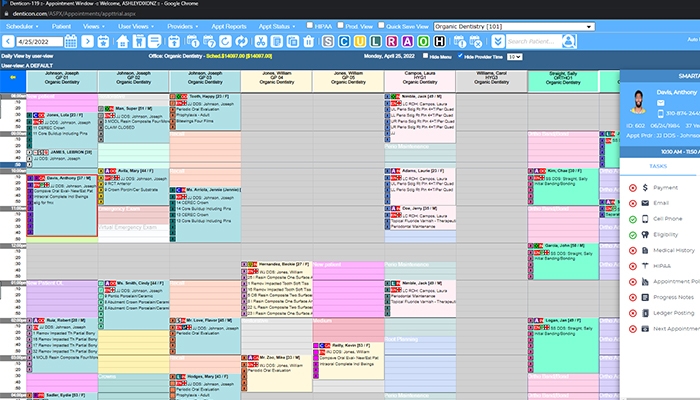The image size is (700, 400).
Task: Click the starred calendar icon
Action: pos(103,42)
